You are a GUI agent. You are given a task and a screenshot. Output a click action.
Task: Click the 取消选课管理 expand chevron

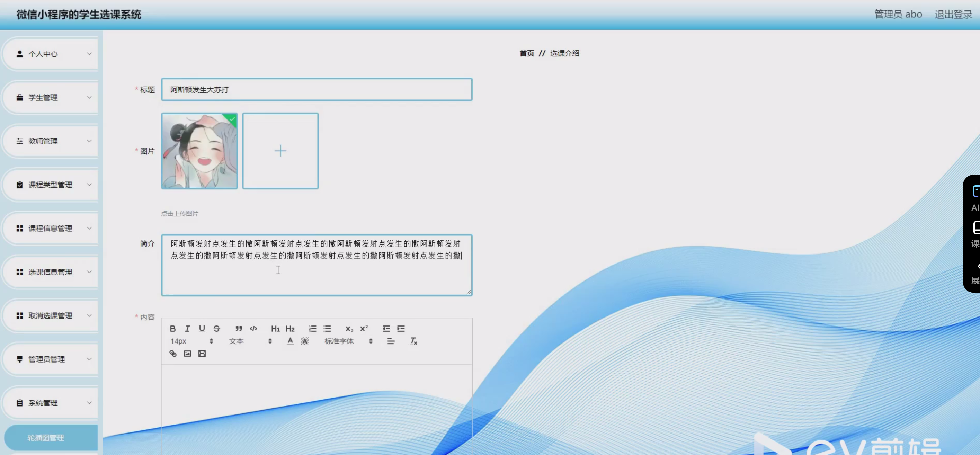[89, 315]
